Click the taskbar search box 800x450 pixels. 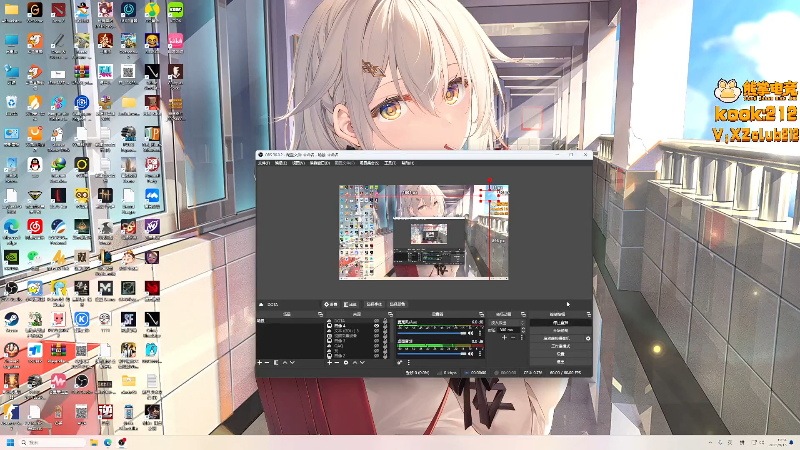(53, 442)
